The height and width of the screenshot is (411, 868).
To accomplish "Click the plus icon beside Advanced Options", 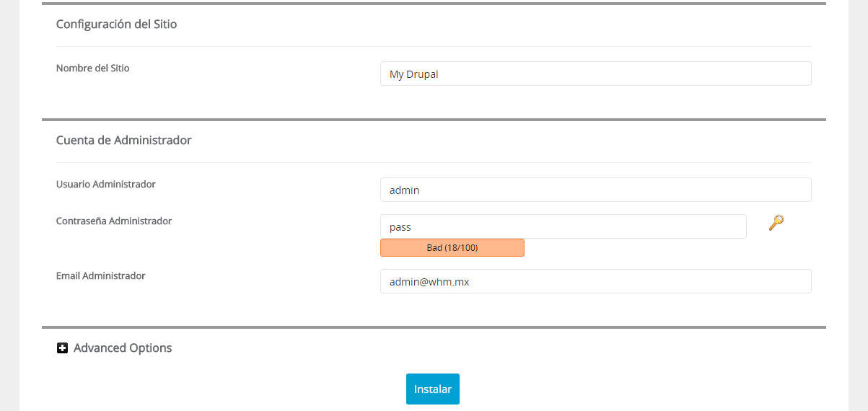I will [x=62, y=348].
